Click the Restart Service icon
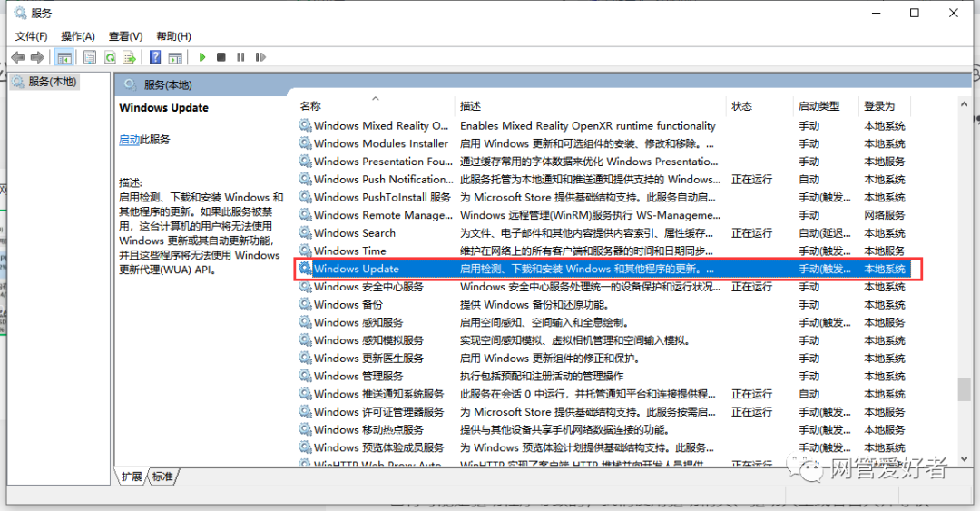This screenshot has height=511, width=980. pyautogui.click(x=260, y=57)
